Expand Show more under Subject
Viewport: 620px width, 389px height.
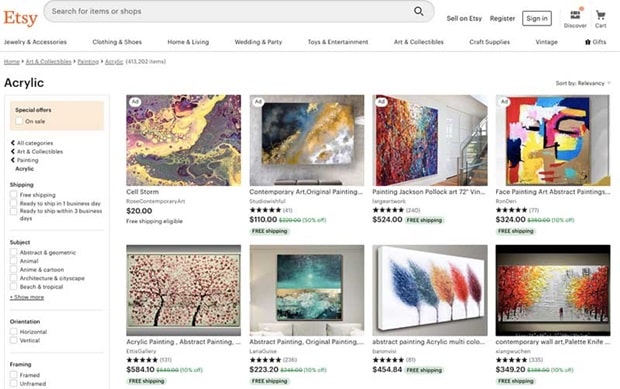click(27, 297)
